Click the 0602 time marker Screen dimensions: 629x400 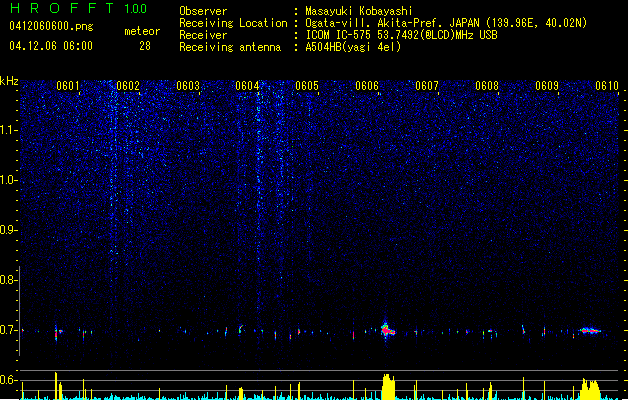pos(128,86)
